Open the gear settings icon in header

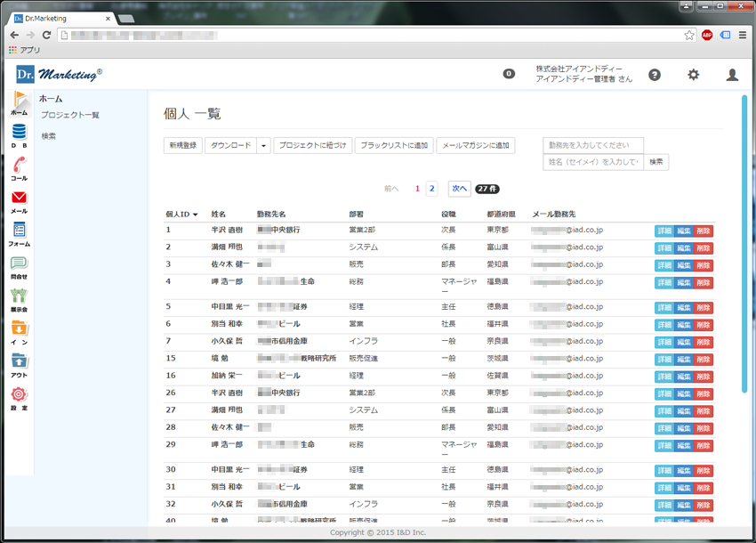pyautogui.click(x=694, y=75)
